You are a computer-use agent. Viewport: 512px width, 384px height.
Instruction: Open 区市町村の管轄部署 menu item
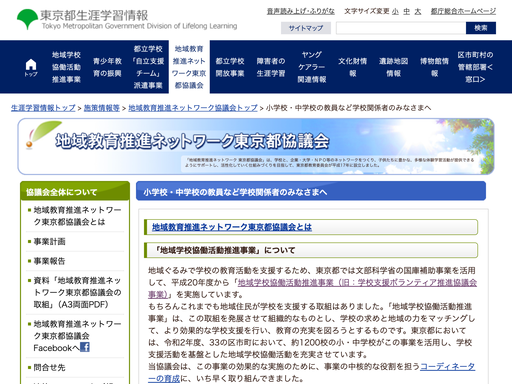[475, 67]
